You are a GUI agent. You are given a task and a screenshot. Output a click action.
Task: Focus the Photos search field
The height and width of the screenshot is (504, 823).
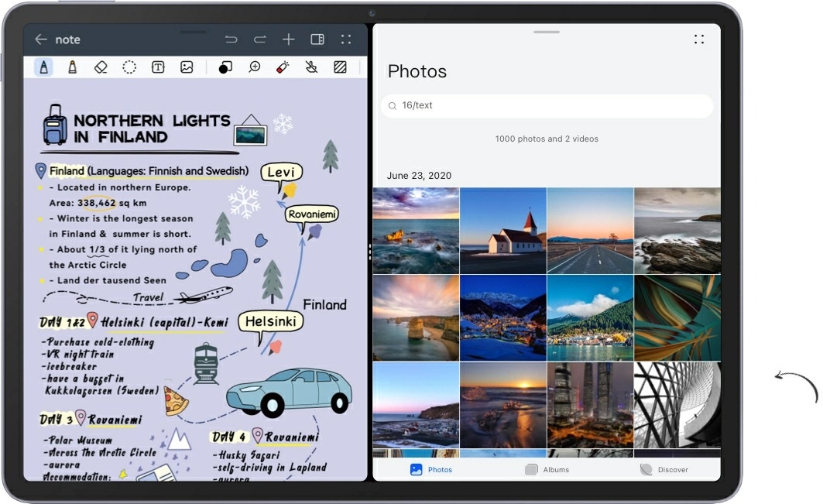pos(547,106)
